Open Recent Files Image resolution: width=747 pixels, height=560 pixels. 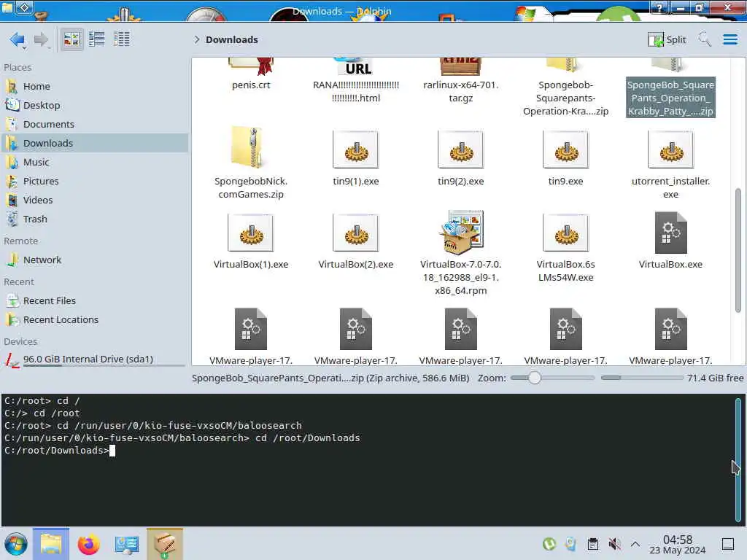pos(94,300)
